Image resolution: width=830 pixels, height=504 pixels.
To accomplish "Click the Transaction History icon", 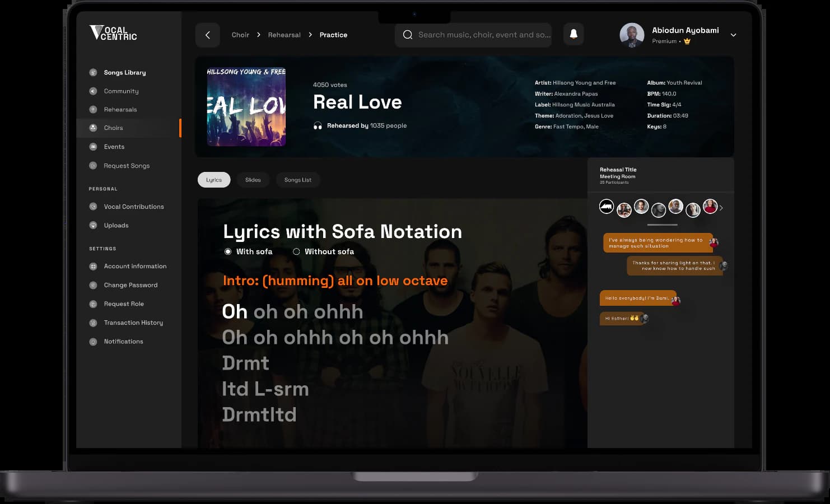I will (x=93, y=323).
